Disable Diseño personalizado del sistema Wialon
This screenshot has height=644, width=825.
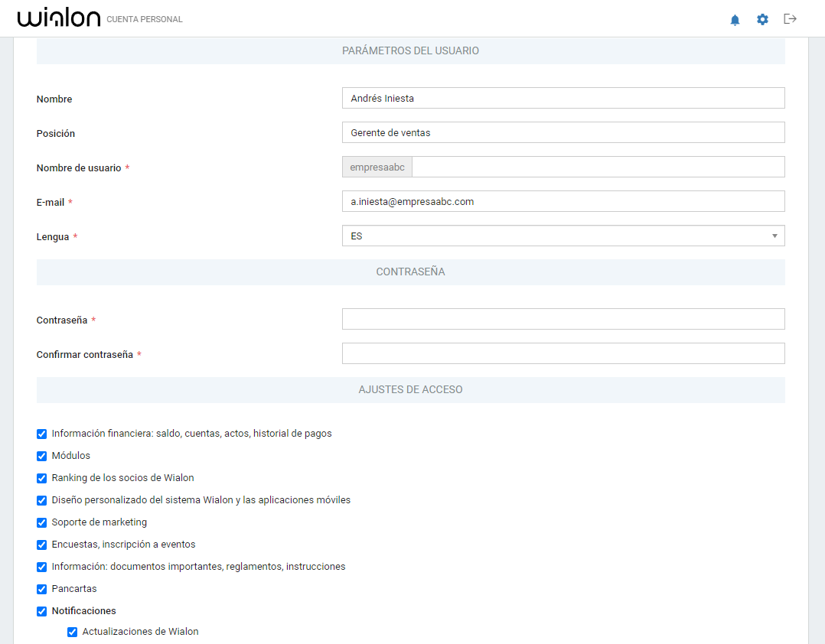coord(41,500)
